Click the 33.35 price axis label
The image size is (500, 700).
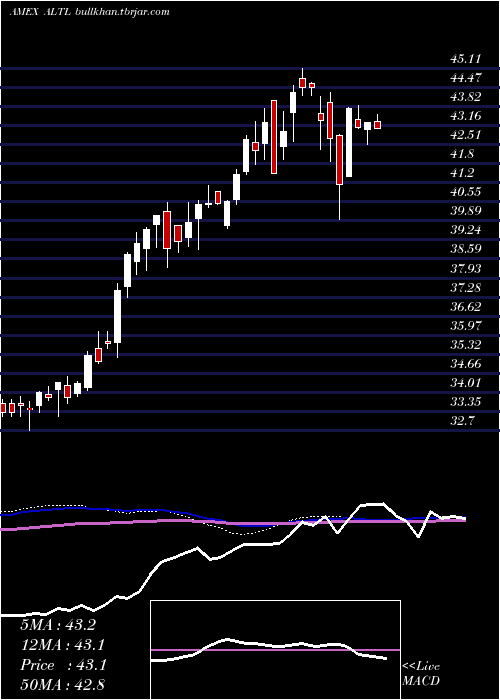pyautogui.click(x=465, y=401)
